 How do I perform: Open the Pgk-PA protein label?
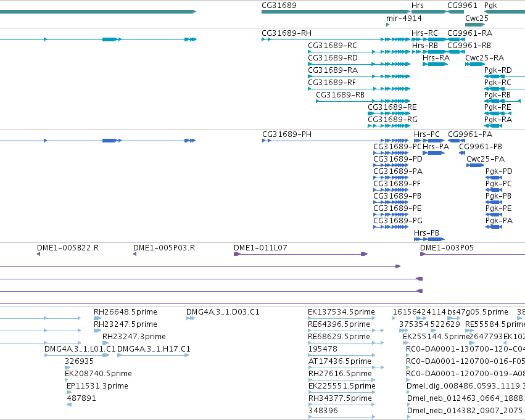[x=499, y=221]
